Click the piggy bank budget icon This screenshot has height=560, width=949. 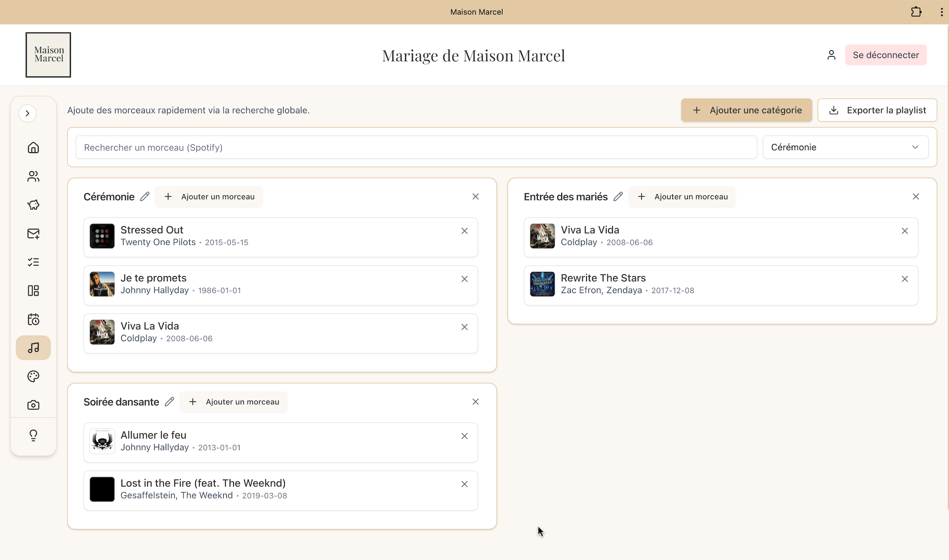33,205
